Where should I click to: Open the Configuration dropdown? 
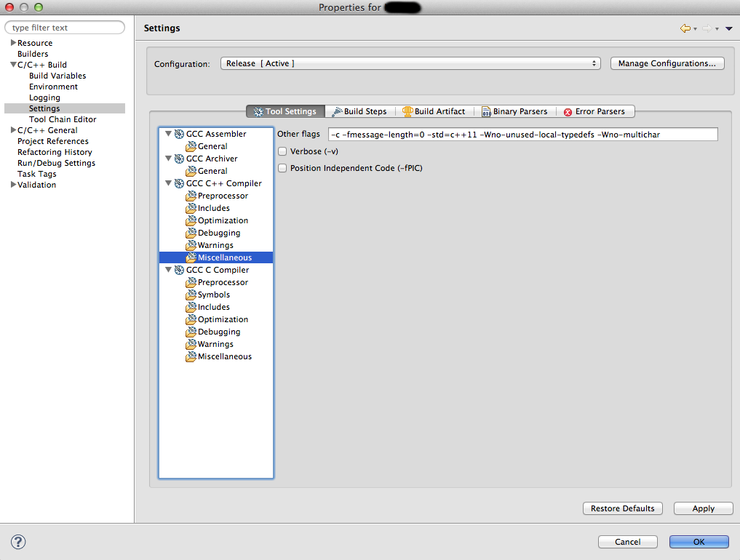click(x=410, y=64)
